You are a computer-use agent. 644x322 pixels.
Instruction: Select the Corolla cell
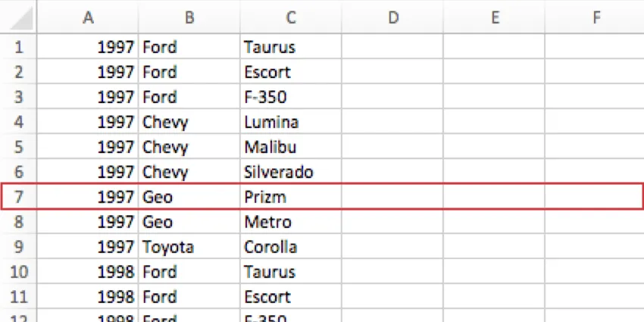click(x=290, y=247)
